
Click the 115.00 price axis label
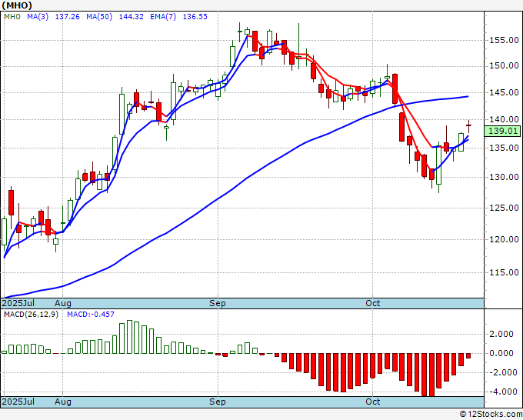[504, 272]
